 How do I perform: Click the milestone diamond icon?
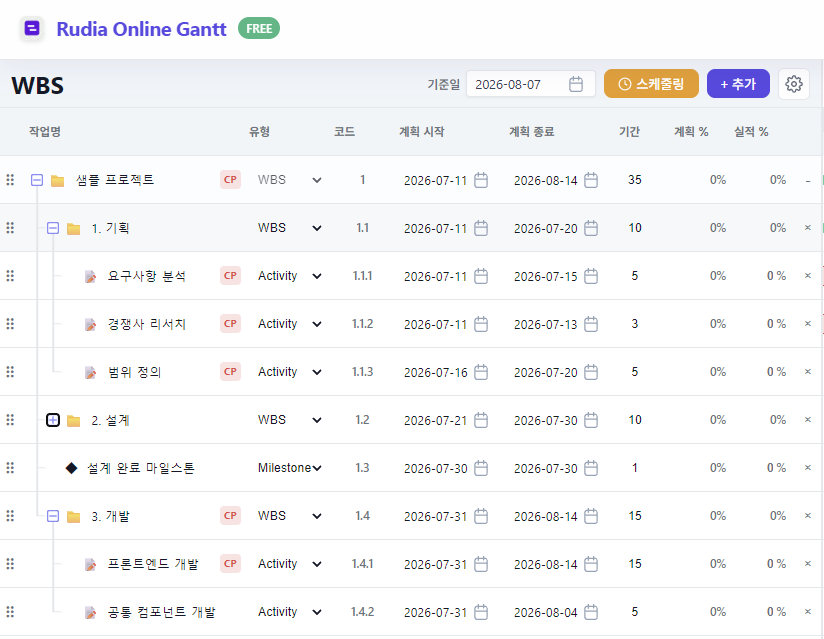click(x=71, y=468)
